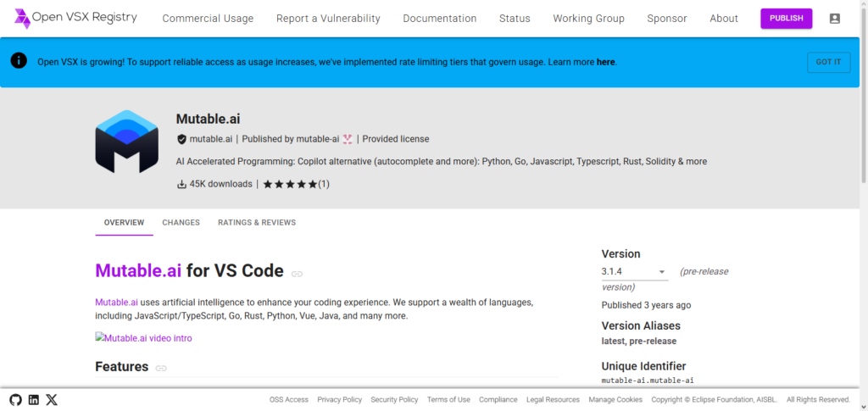868x411 pixels.
Task: Click the anchor link icon beside the Features heading
Action: (161, 368)
